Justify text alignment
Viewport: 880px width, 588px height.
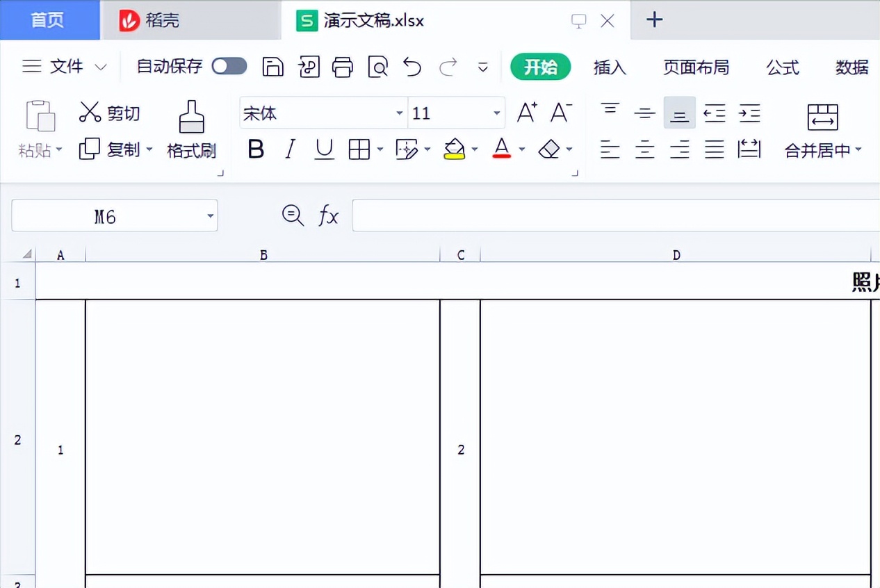(715, 149)
